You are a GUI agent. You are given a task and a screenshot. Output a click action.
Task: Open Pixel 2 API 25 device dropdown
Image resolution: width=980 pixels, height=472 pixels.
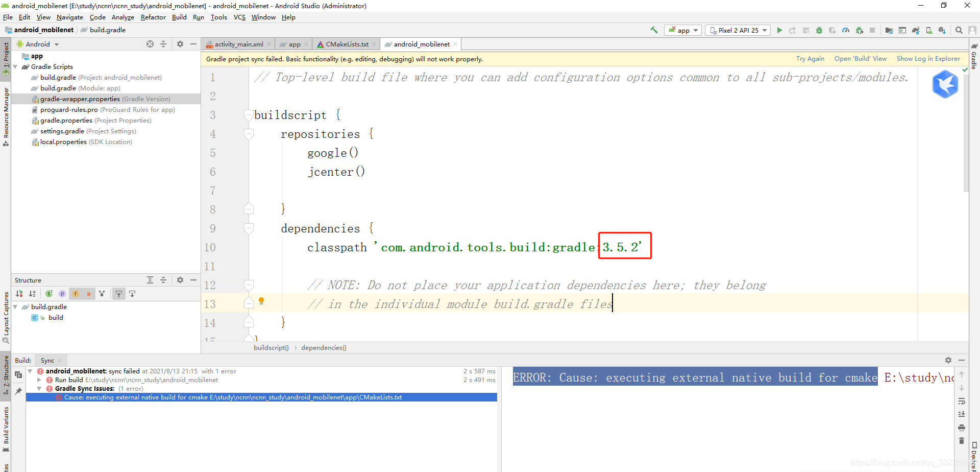(x=739, y=30)
